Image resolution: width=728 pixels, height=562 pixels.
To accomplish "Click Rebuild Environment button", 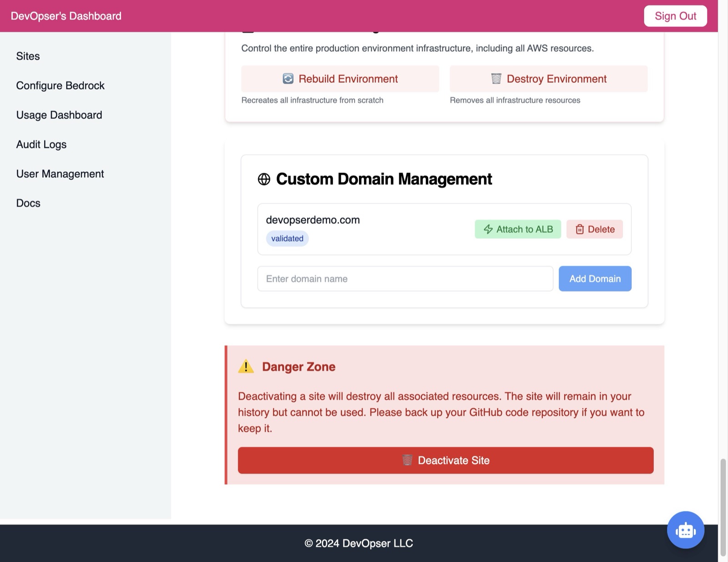I will (x=340, y=79).
